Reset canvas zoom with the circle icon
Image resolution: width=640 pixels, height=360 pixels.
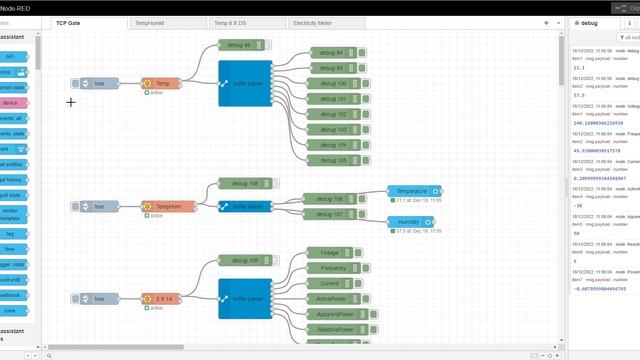[x=550, y=356]
